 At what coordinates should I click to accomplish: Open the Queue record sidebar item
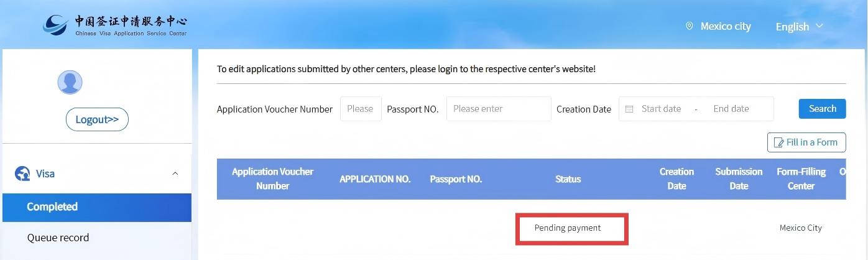pyautogui.click(x=58, y=238)
